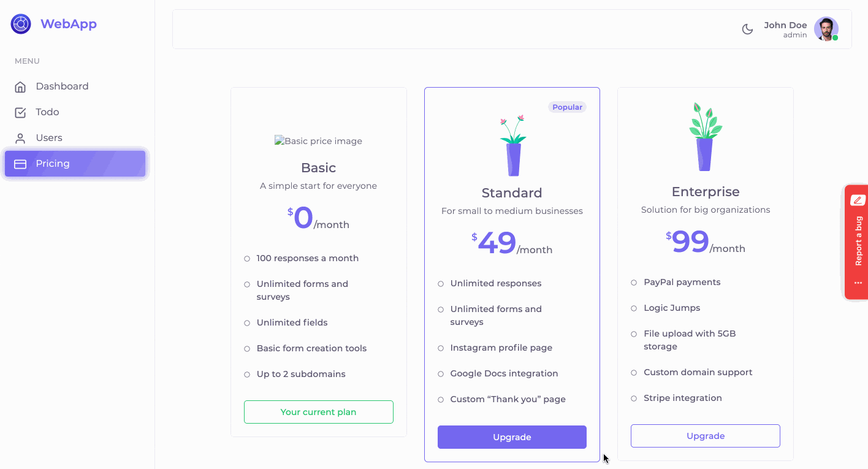The width and height of the screenshot is (868, 469).
Task: Upgrade to the Enterprise plan
Action: [705, 436]
